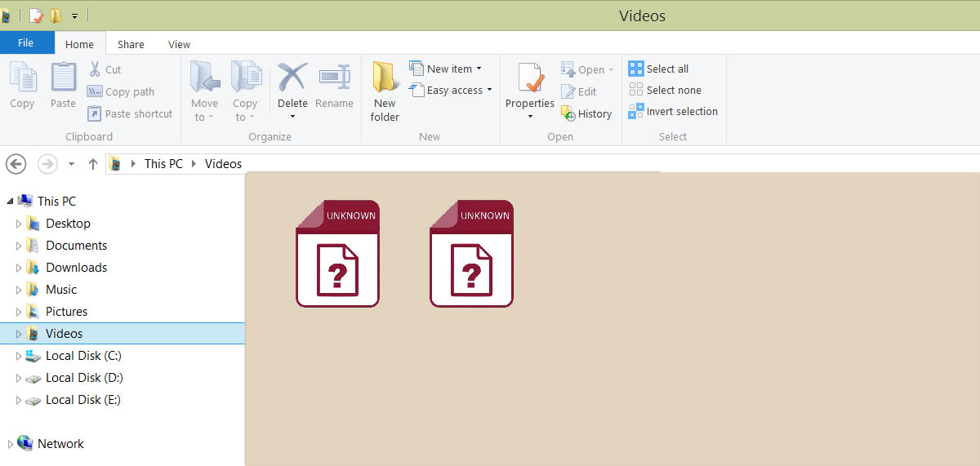
Task: Click the Back navigation arrow
Action: pos(16,164)
